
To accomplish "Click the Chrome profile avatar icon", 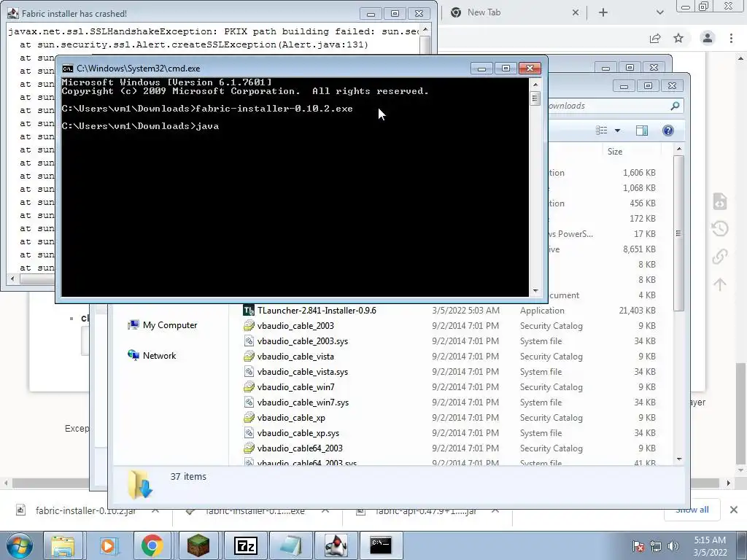I will click(708, 38).
